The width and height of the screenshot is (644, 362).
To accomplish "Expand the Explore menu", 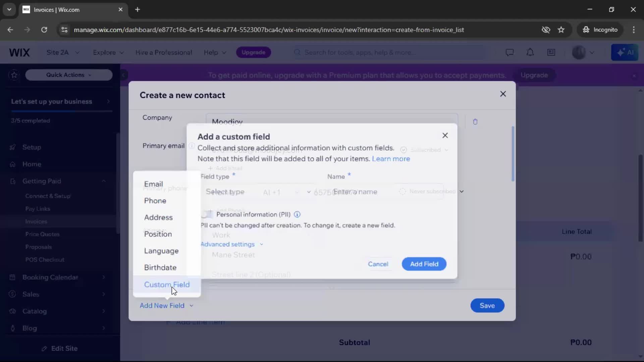I will [x=108, y=53].
